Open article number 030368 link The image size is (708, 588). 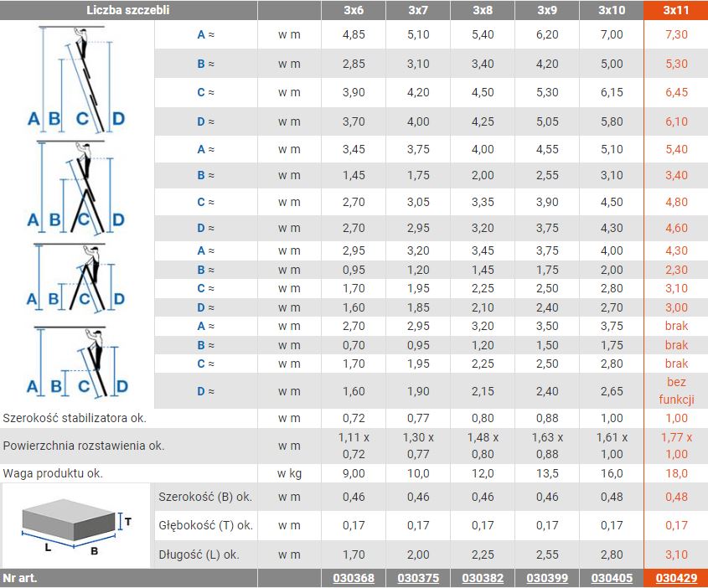coord(353,578)
